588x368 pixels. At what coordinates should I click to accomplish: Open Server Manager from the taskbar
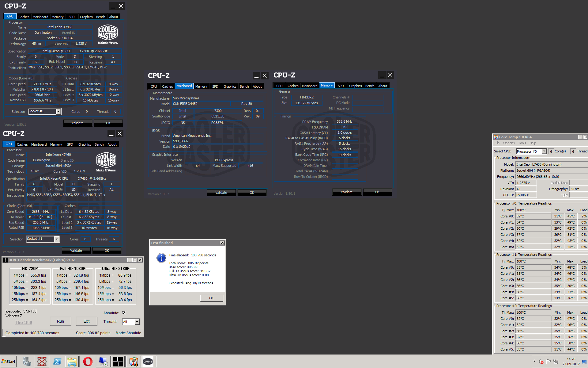27,362
